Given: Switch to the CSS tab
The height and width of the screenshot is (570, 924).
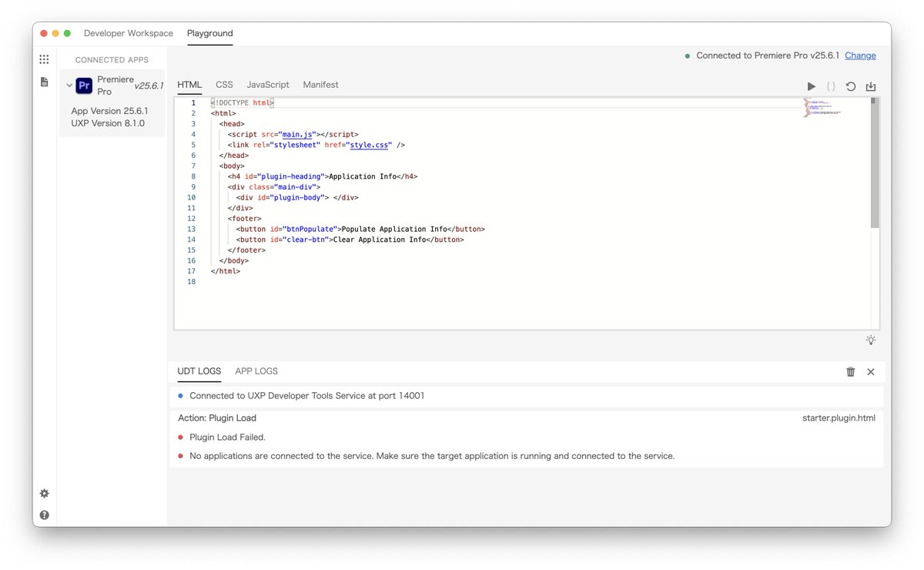Looking at the screenshot, I should [224, 85].
